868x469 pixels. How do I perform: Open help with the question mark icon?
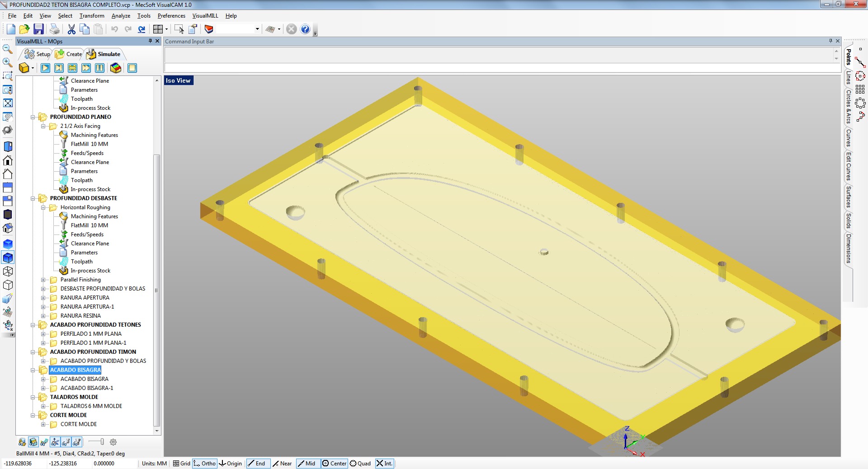click(x=305, y=29)
